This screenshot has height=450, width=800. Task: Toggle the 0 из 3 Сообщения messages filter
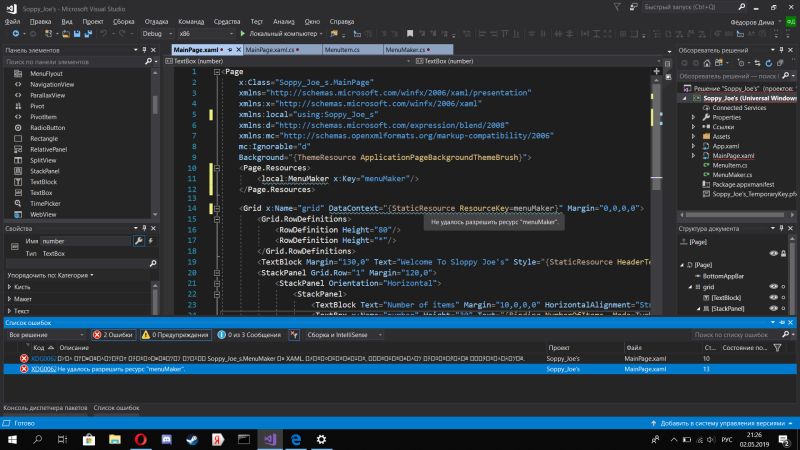(x=249, y=335)
